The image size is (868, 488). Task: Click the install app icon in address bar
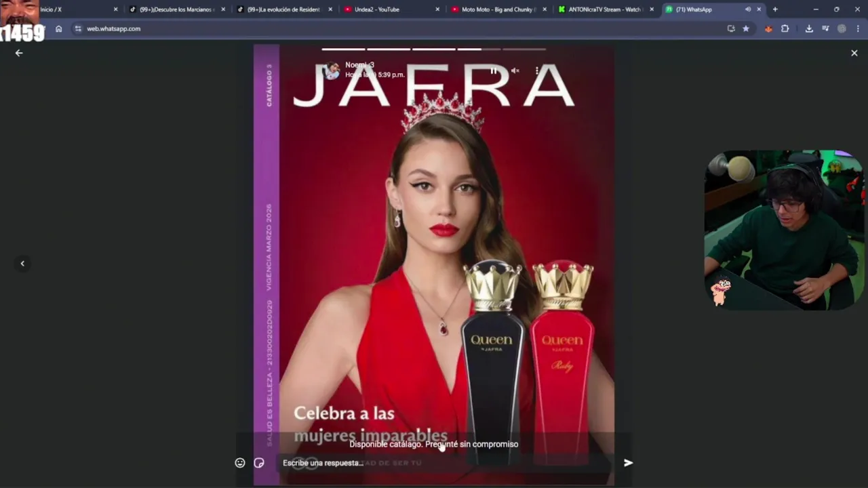[x=731, y=28]
